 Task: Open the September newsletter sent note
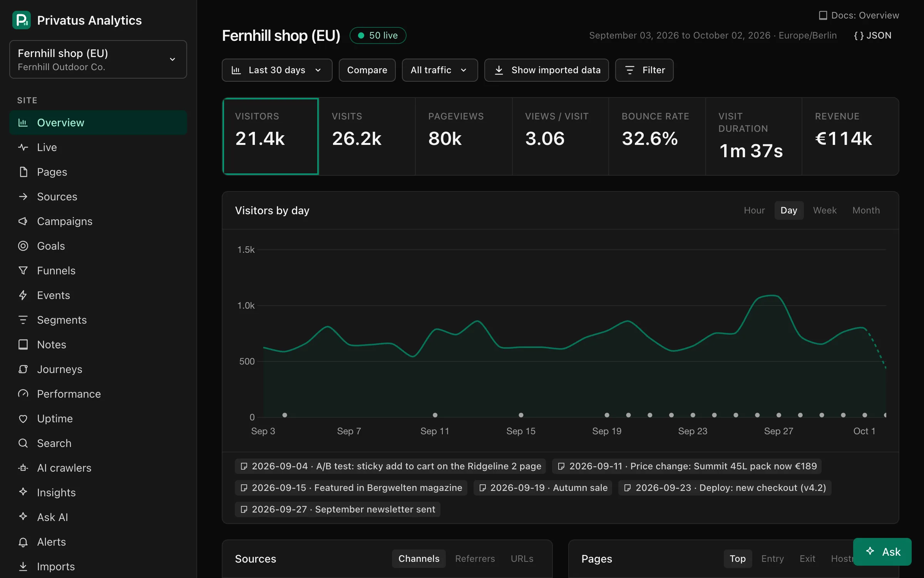[338, 509]
